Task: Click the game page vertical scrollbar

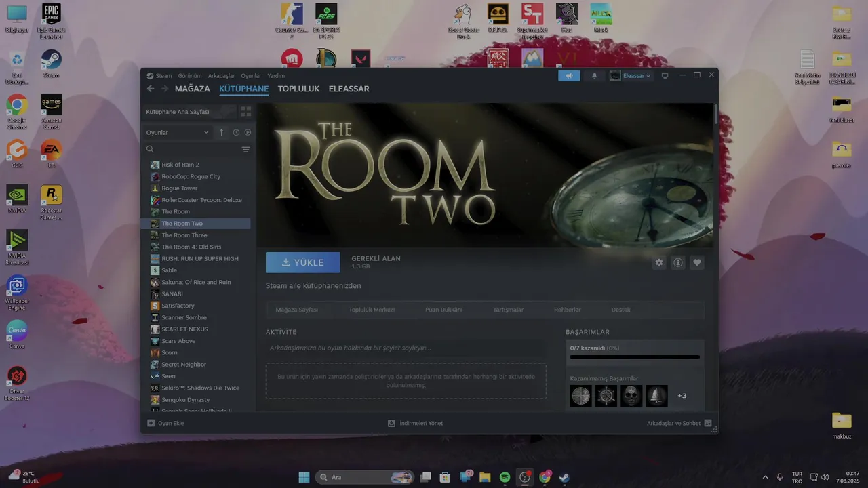Action: [x=715, y=113]
